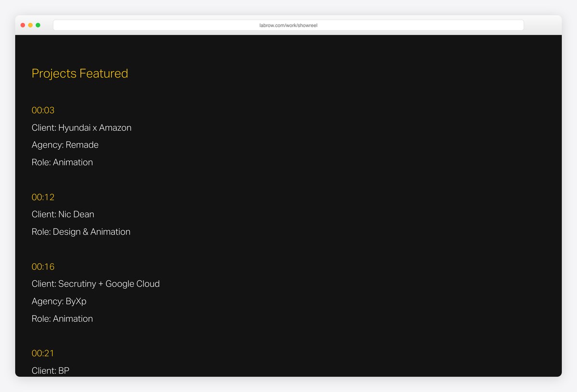Click the 00:12 timestamp

tap(43, 197)
